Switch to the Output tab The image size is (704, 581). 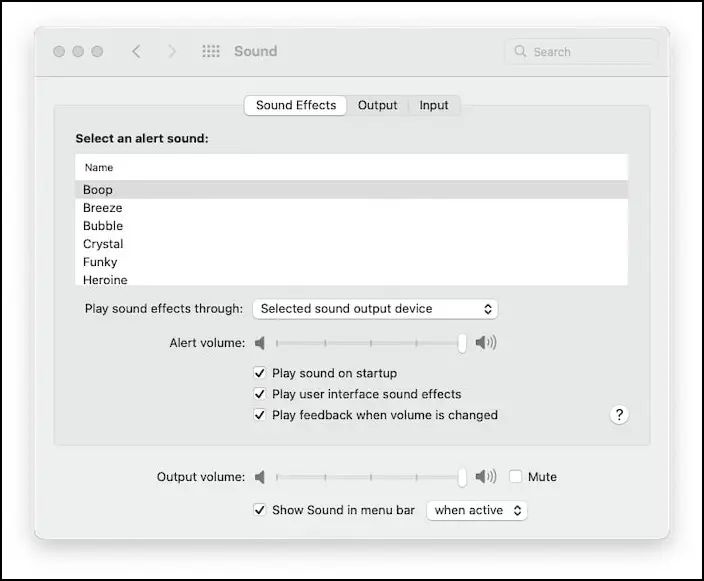(378, 105)
